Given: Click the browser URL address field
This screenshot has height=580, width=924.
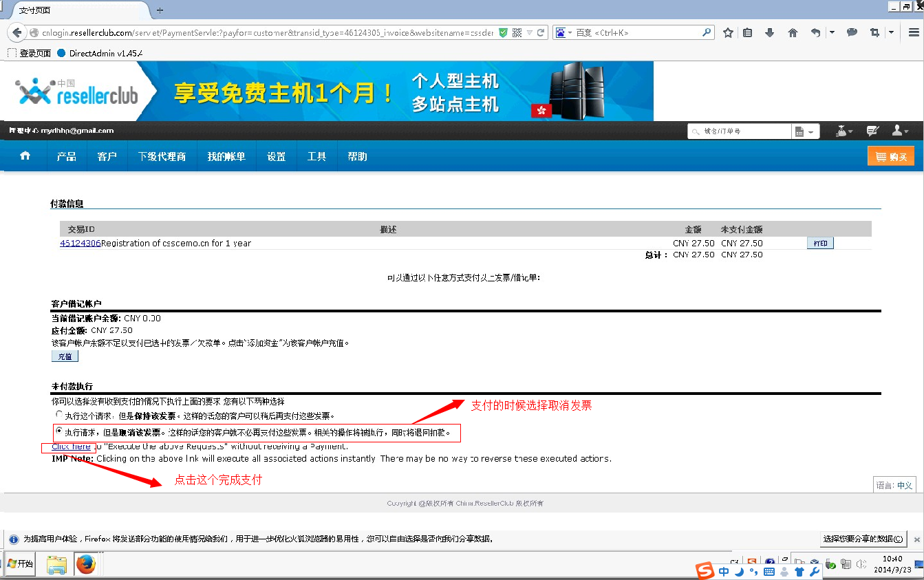Looking at the screenshot, I should [268, 32].
